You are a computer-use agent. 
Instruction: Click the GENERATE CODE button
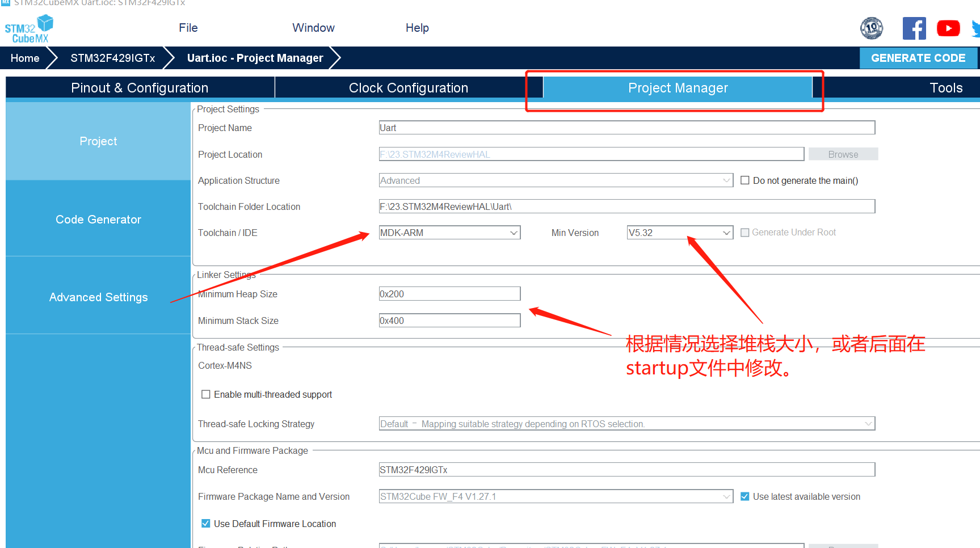[918, 58]
